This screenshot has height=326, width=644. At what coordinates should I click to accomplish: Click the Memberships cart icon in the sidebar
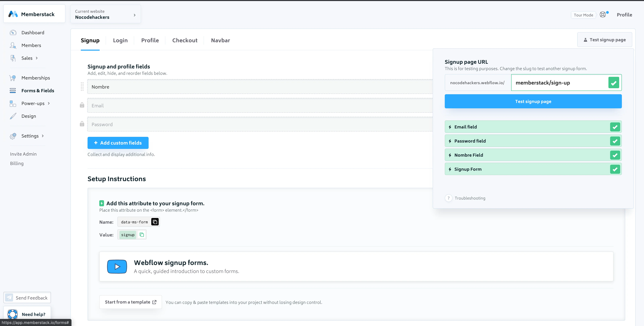click(x=13, y=78)
